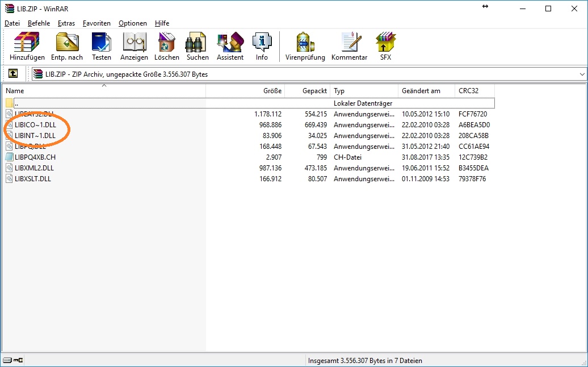Click packed size 473.185
588x367 pixels.
pos(316,168)
